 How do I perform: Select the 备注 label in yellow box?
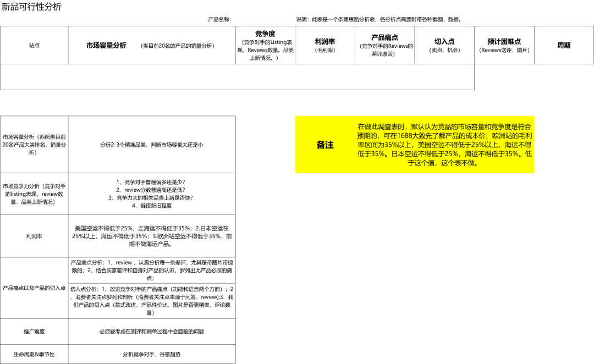coord(325,145)
